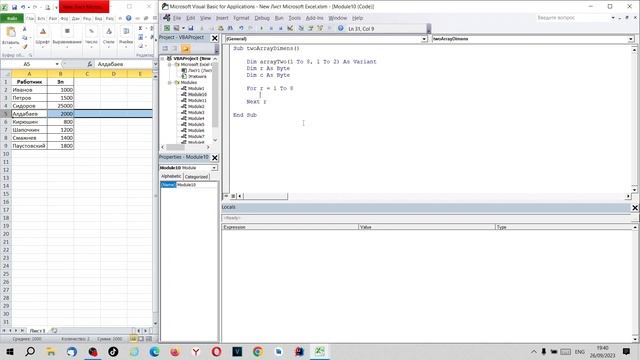Click the Full Module View button below code pane
This screenshot has height=360, width=640.
pos(233,196)
